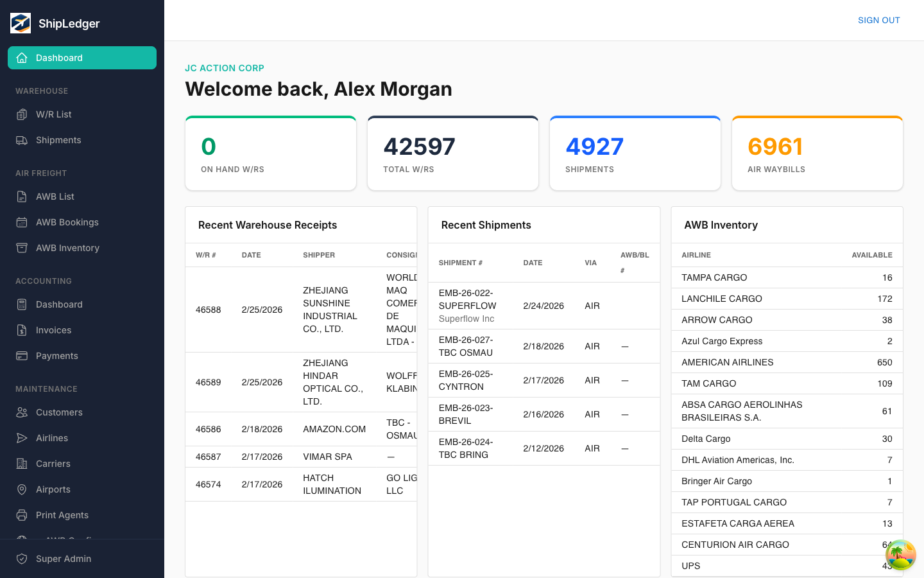Click the palm tree beach avatar icon
Viewport: 924px width, 578px height.
(x=900, y=555)
